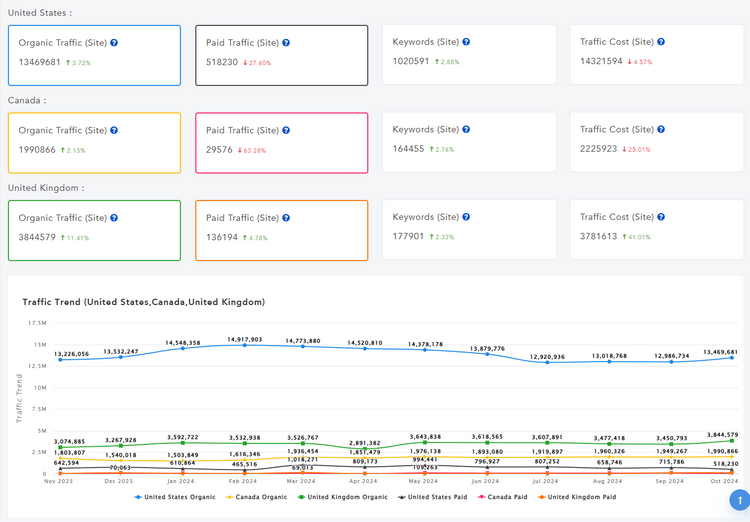Click the Sep 2024 x-axis label
Viewport: 750px width, 522px height.
[669, 481]
